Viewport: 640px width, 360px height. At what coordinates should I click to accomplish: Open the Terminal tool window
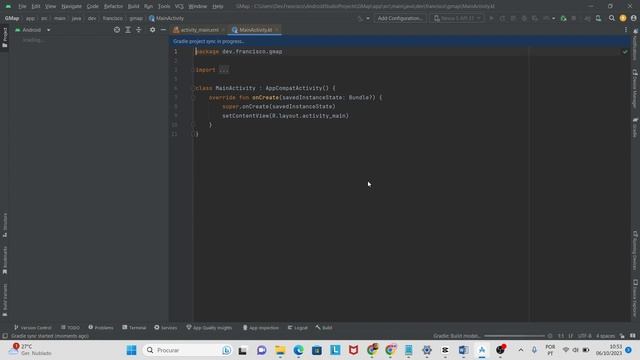[134, 328]
